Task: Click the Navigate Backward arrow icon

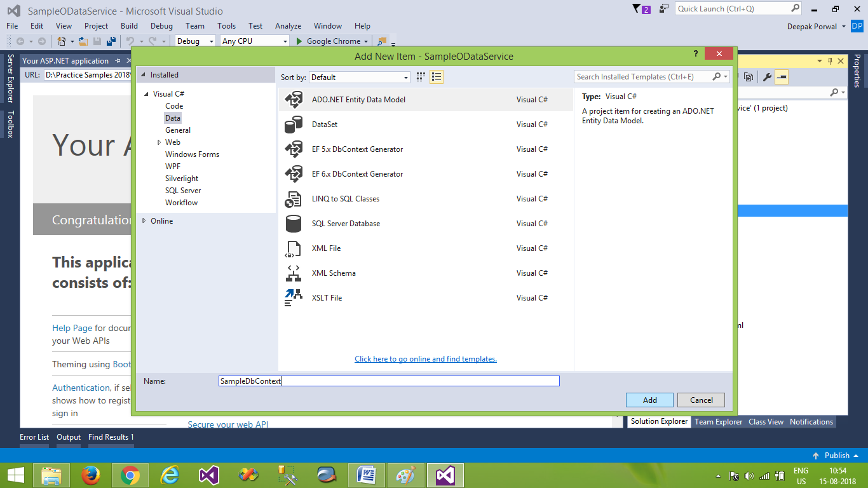Action: point(21,40)
